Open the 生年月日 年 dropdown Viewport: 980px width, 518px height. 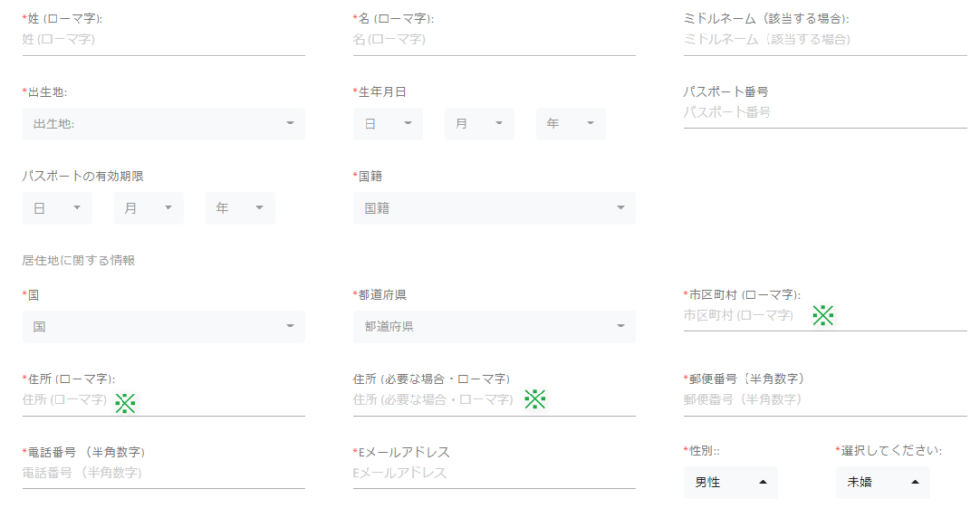coord(570,124)
